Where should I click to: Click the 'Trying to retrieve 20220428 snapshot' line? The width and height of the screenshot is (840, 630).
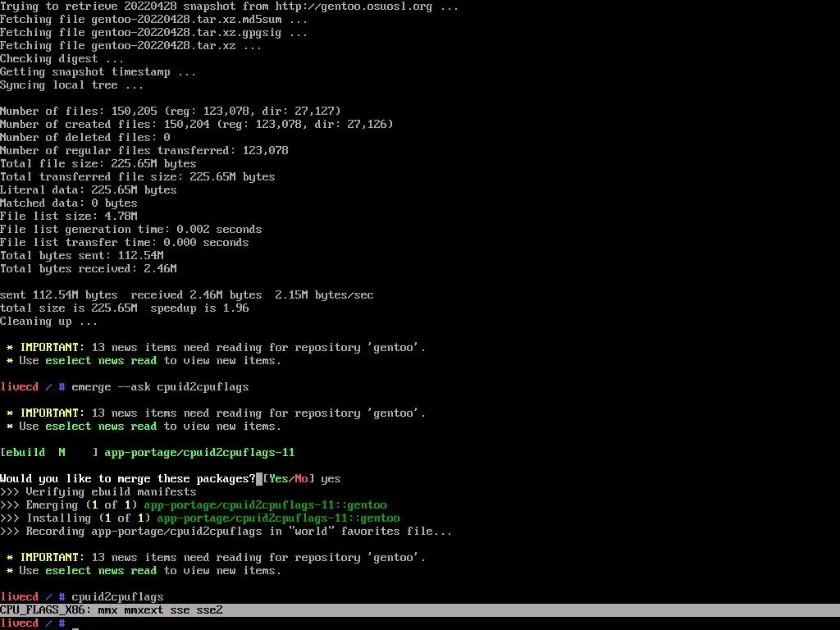click(230, 7)
